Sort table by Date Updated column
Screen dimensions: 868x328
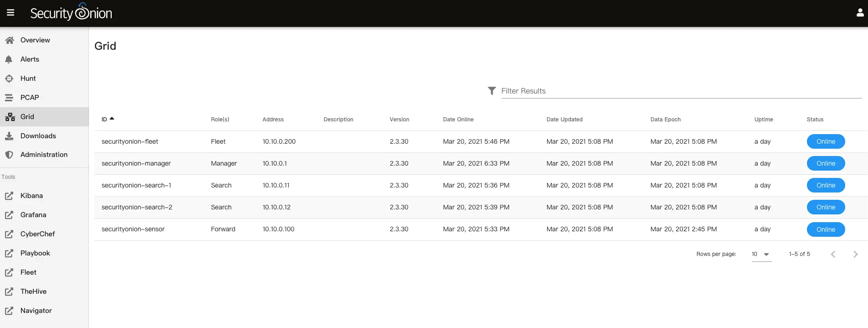click(x=564, y=120)
